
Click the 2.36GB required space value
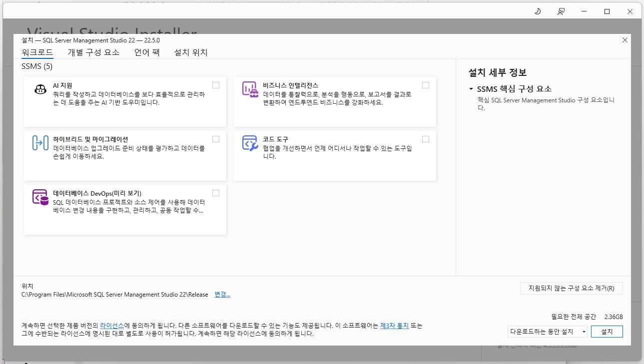614,317
